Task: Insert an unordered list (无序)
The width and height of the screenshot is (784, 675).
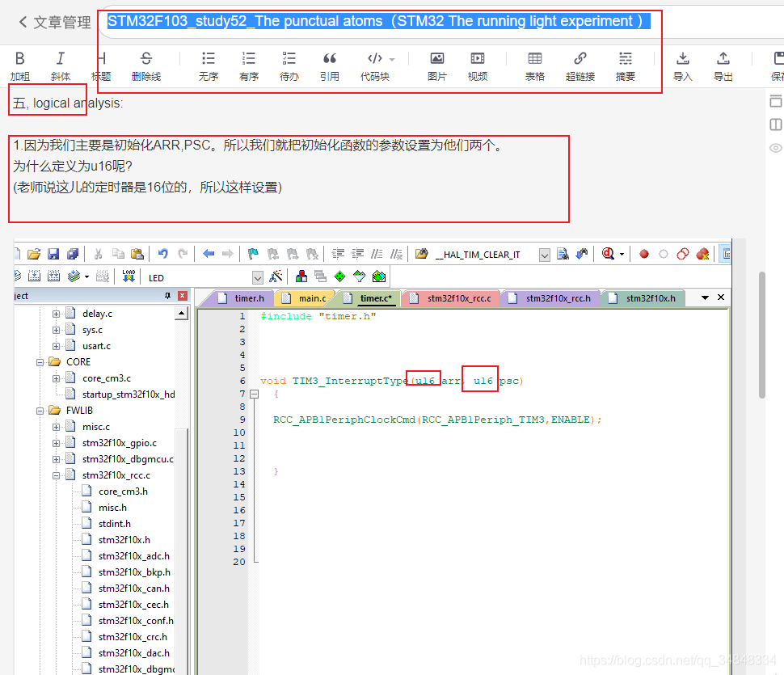Action: 209,66
